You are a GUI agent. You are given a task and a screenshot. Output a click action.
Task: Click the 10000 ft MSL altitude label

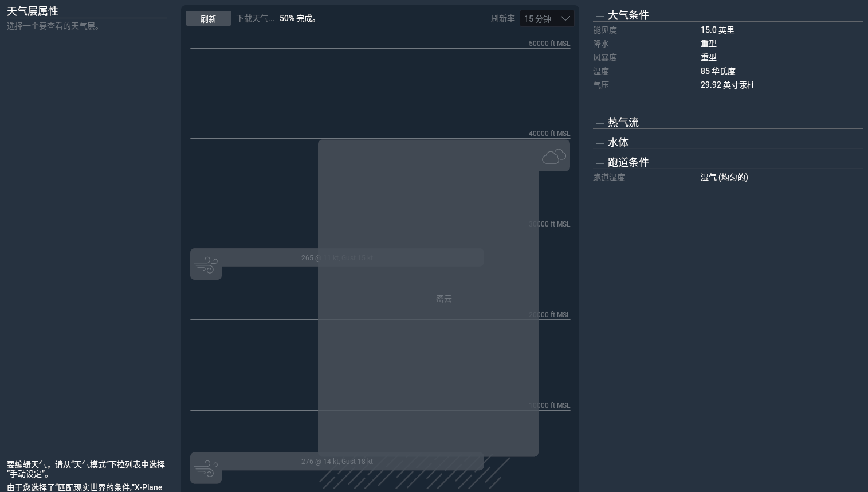click(549, 405)
